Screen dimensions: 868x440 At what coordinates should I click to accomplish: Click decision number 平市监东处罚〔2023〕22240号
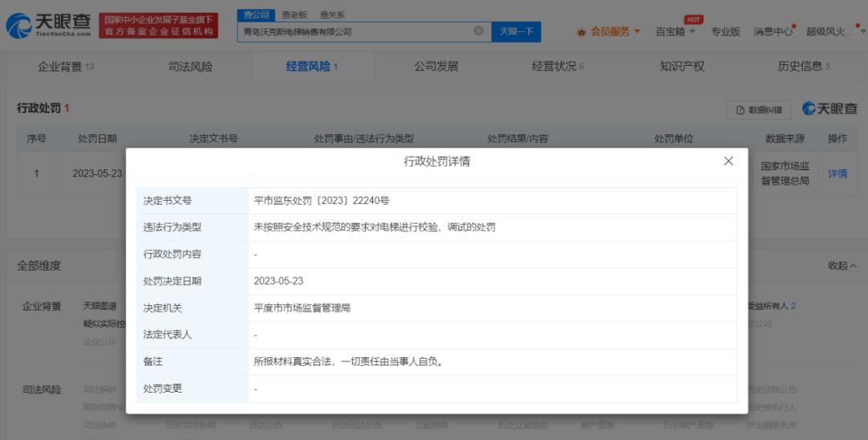[x=321, y=201]
